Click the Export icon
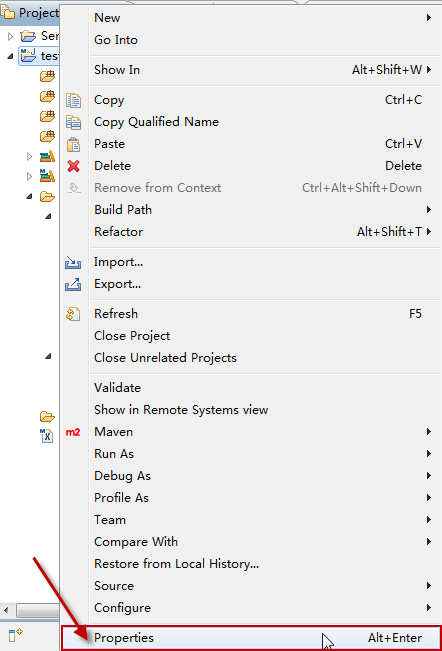This screenshot has width=442, height=651. [x=73, y=284]
